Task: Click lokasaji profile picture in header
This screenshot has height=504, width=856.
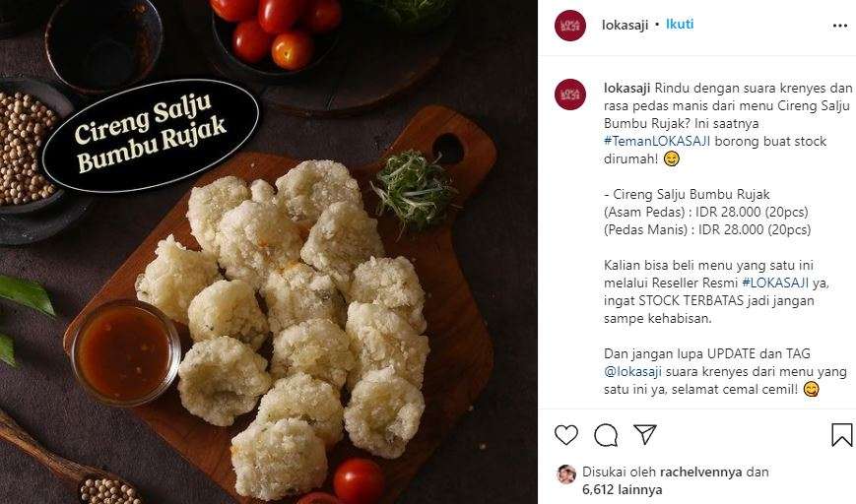Action: [570, 25]
